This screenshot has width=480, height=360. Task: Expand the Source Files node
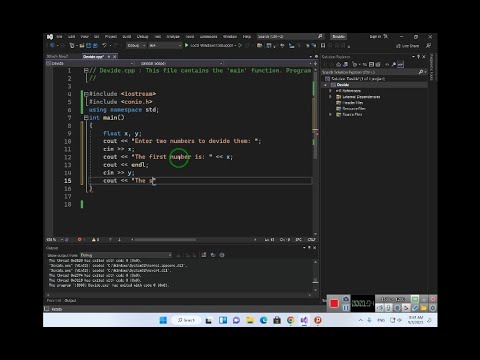click(330, 114)
